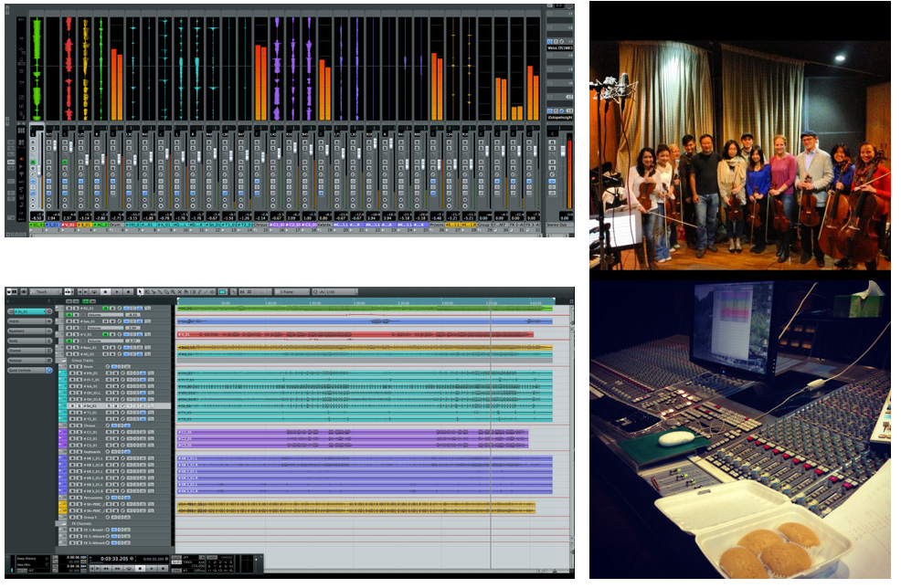Toggle Cycle loop in the transport panel
901x588 pixels.
128,567
